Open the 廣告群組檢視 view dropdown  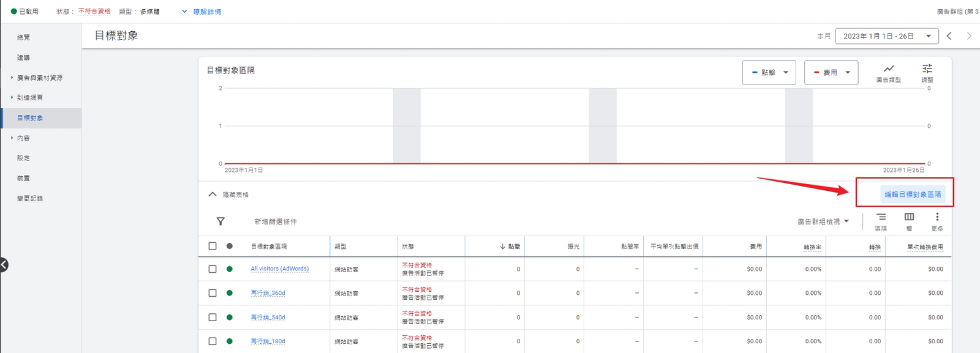click(823, 221)
